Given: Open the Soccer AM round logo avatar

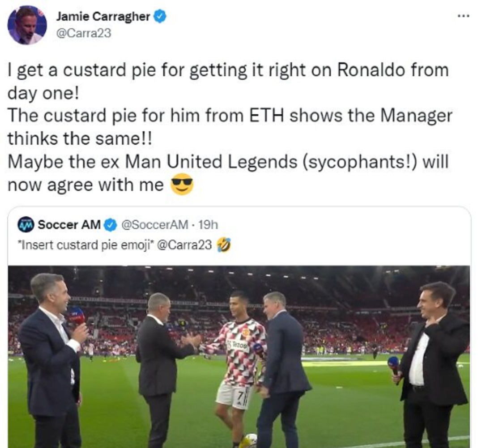Looking at the screenshot, I should click(26, 225).
